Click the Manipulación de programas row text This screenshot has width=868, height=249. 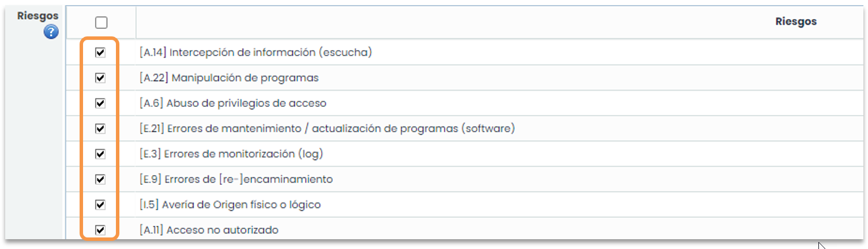(x=229, y=78)
